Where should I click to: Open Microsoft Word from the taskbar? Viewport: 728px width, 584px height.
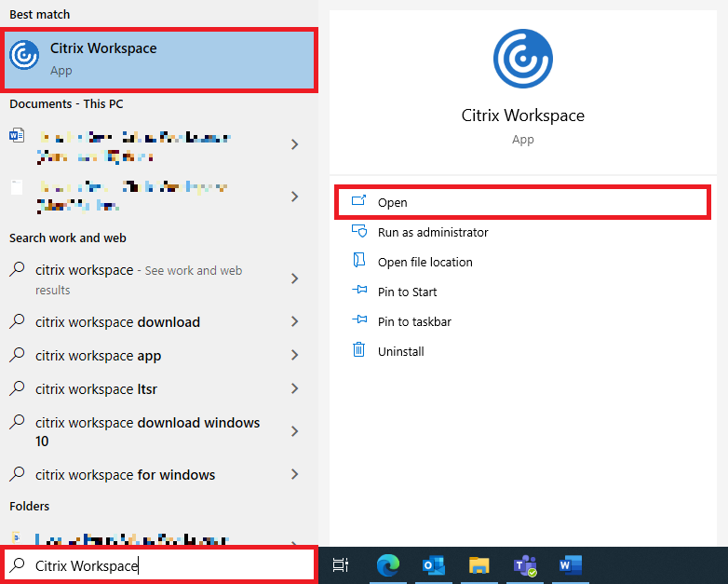(570, 565)
